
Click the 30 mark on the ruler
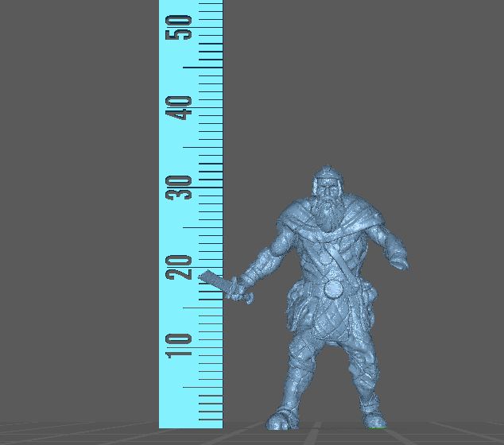(184, 187)
